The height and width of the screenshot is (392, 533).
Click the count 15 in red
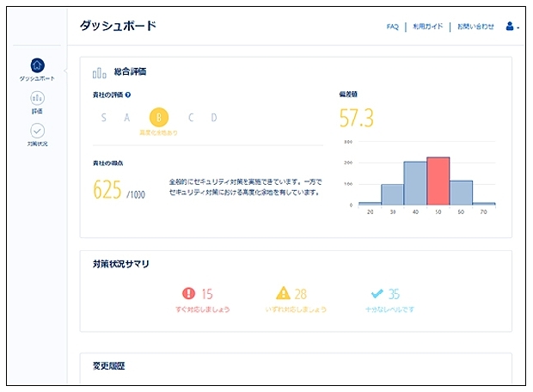coord(207,294)
